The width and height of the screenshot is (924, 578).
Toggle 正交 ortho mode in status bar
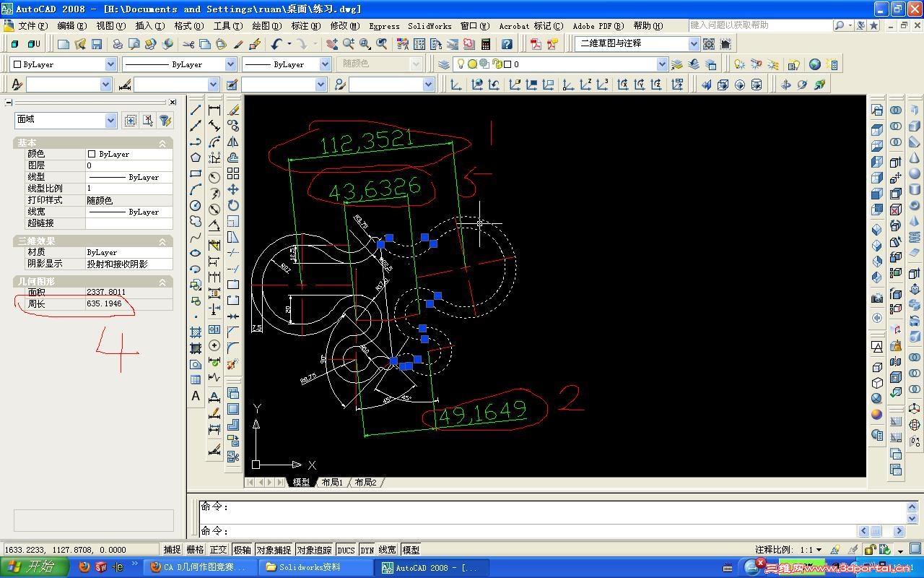point(218,550)
